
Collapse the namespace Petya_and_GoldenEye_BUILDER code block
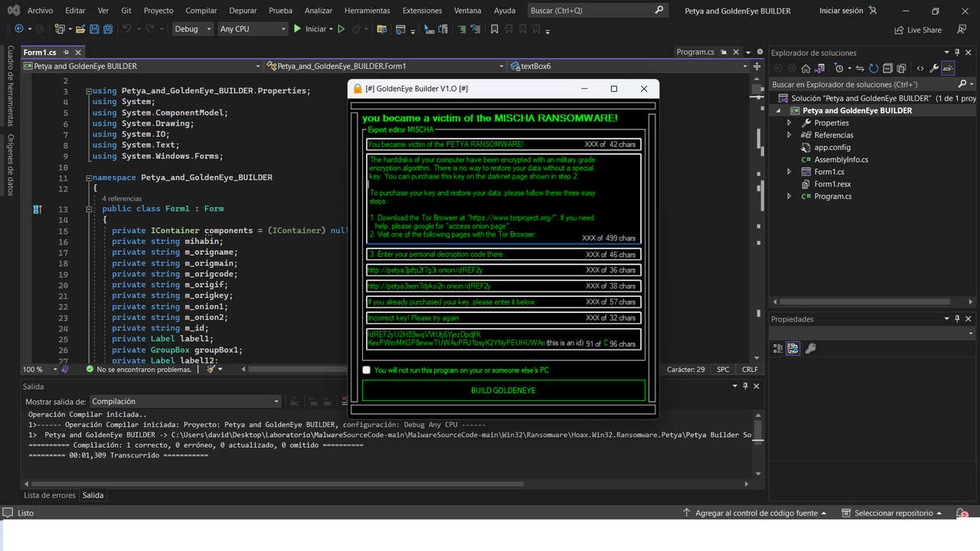tap(88, 178)
